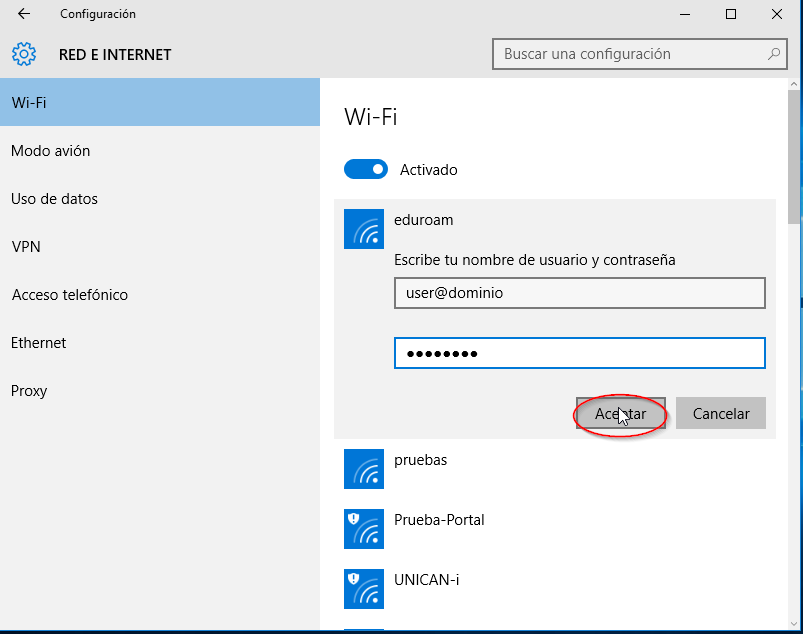Select the VPN category

click(160, 247)
